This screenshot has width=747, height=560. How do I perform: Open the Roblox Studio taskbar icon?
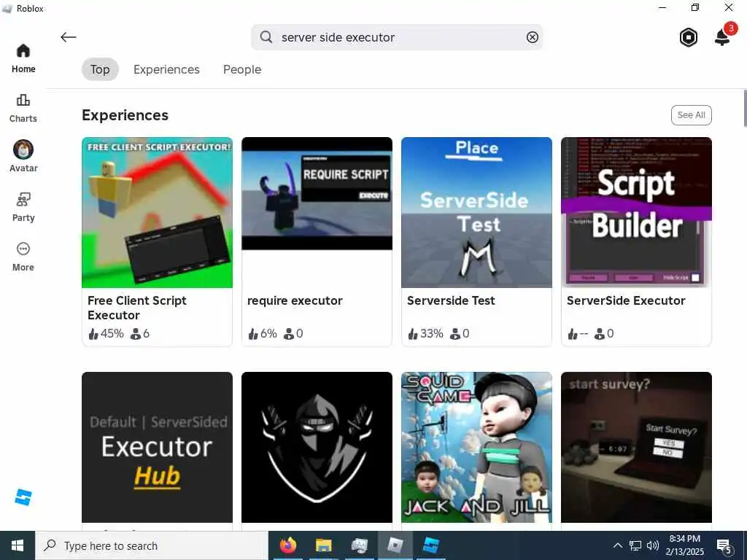click(430, 545)
